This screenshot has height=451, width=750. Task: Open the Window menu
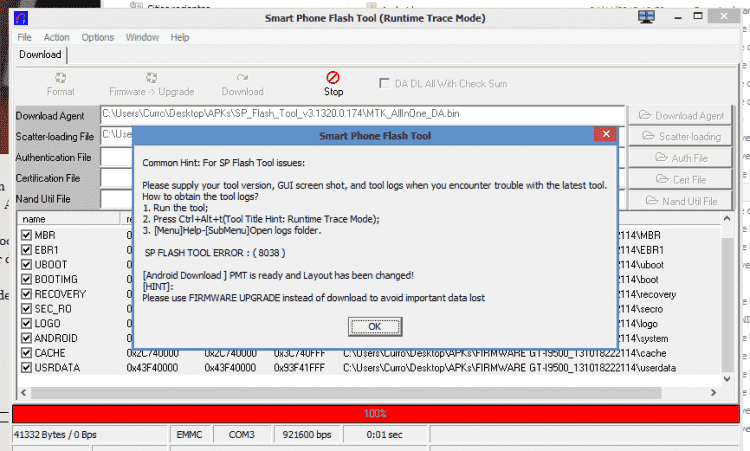142,37
